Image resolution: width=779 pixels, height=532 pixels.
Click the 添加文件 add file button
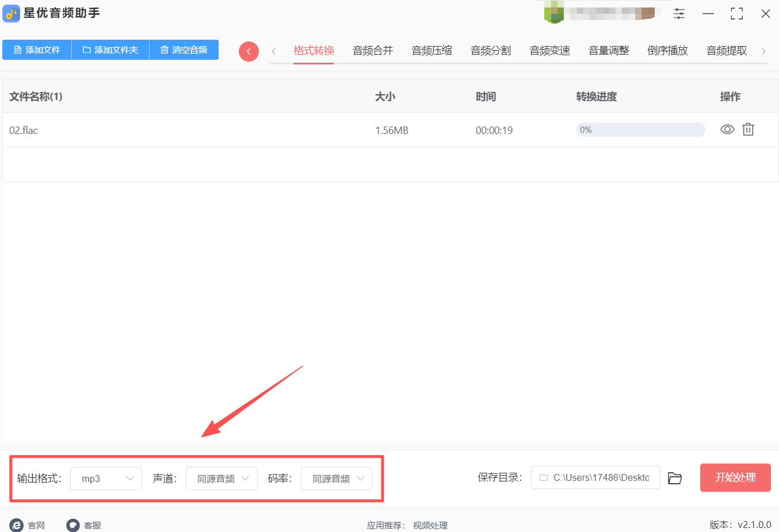pyautogui.click(x=37, y=50)
